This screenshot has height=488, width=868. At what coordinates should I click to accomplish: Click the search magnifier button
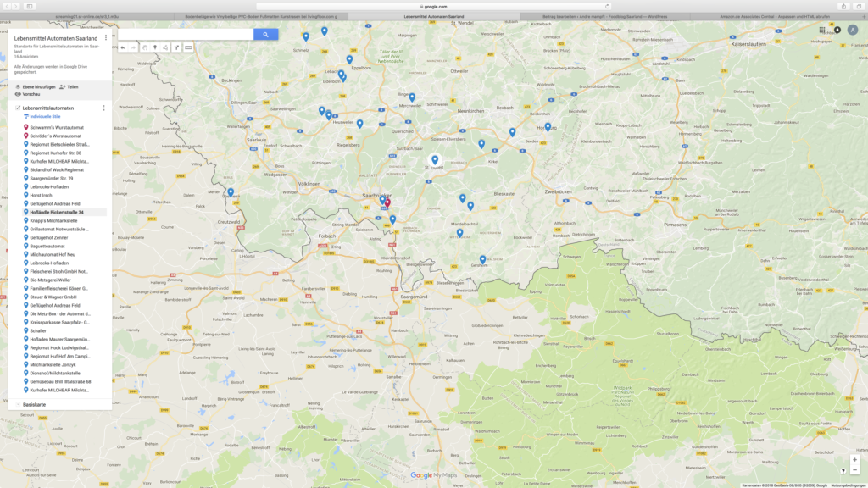pos(265,35)
